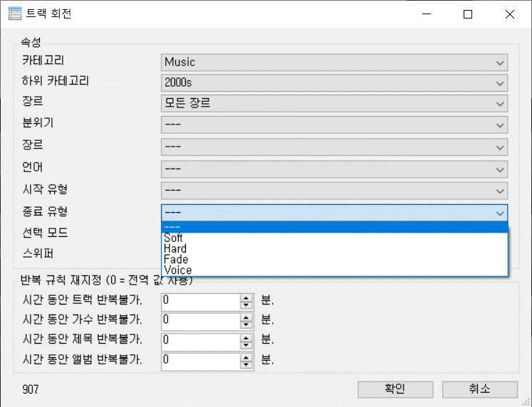This screenshot has height=407, width=532.
Task: Increase the 제목 반복불가 value with up arrow
Action: click(246, 337)
